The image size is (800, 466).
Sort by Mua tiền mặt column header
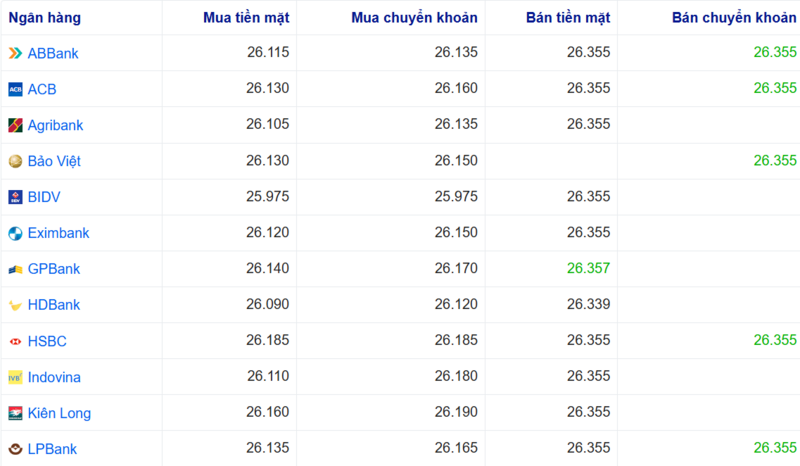tap(246, 17)
